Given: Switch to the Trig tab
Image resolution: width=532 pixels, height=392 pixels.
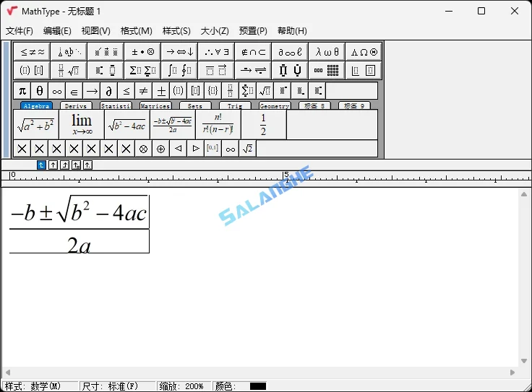Looking at the screenshot, I should [235, 105].
